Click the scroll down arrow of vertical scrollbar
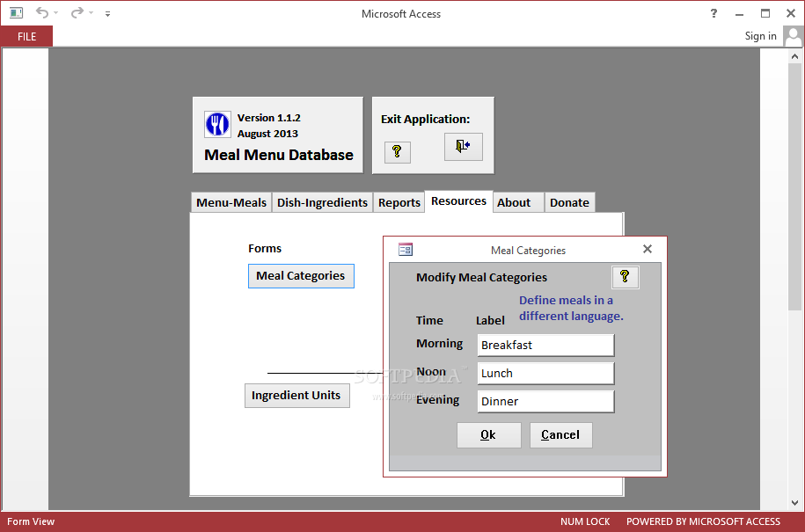805x532 pixels. click(x=794, y=503)
